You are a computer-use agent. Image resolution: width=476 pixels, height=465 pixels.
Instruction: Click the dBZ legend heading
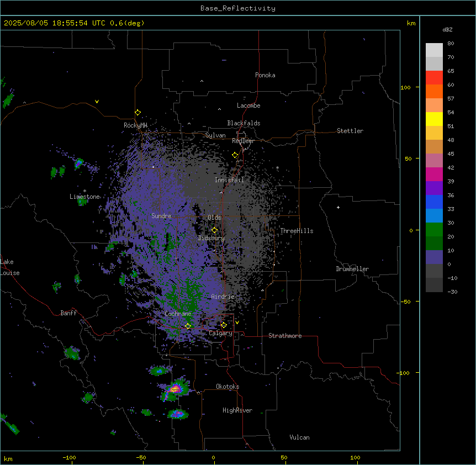click(447, 29)
